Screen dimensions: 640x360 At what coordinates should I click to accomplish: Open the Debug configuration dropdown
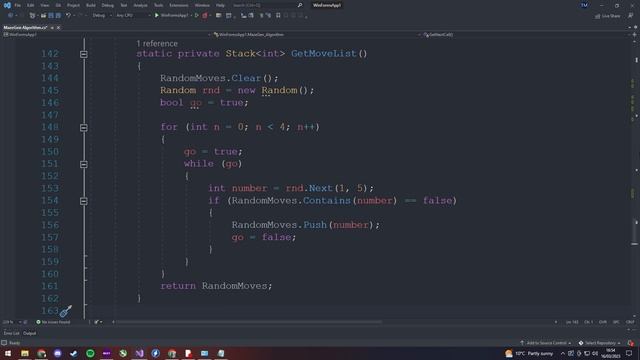tap(101, 16)
